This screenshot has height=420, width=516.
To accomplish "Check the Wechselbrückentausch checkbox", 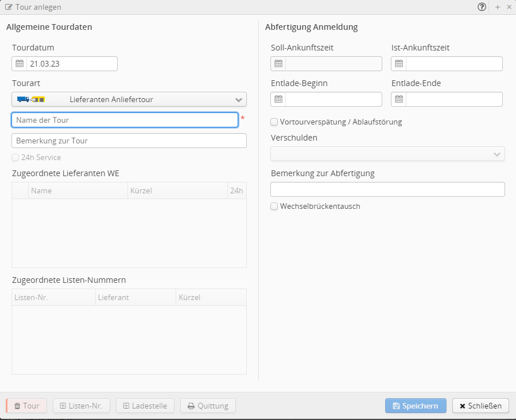I will coord(274,206).
